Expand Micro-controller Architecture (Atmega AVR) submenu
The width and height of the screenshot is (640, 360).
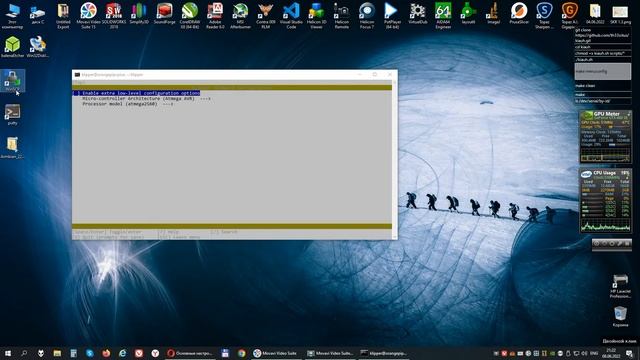tap(146, 98)
